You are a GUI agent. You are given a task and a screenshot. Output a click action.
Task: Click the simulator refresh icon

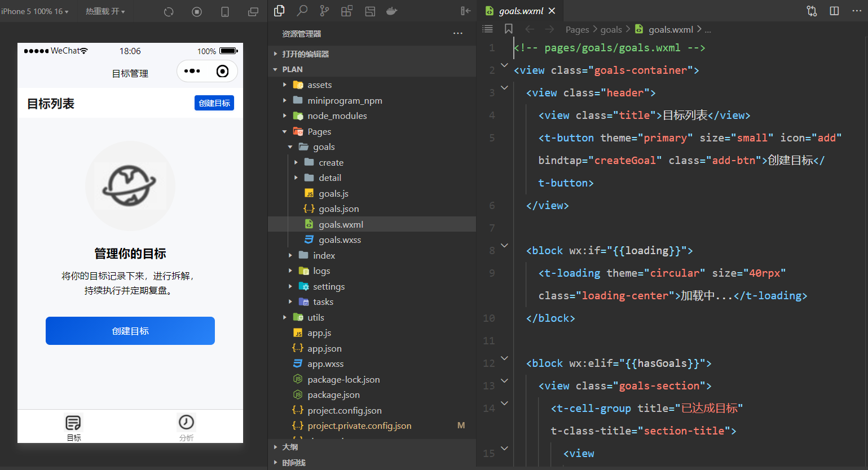[169, 11]
